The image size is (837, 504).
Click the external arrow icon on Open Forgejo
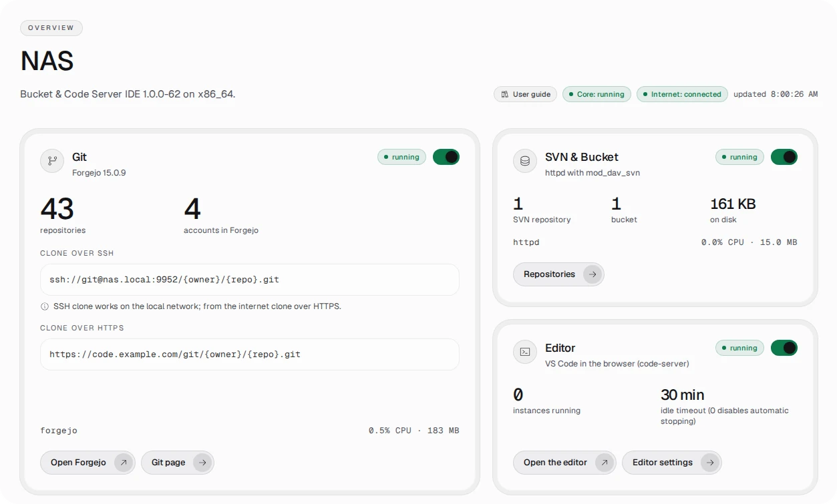123,462
